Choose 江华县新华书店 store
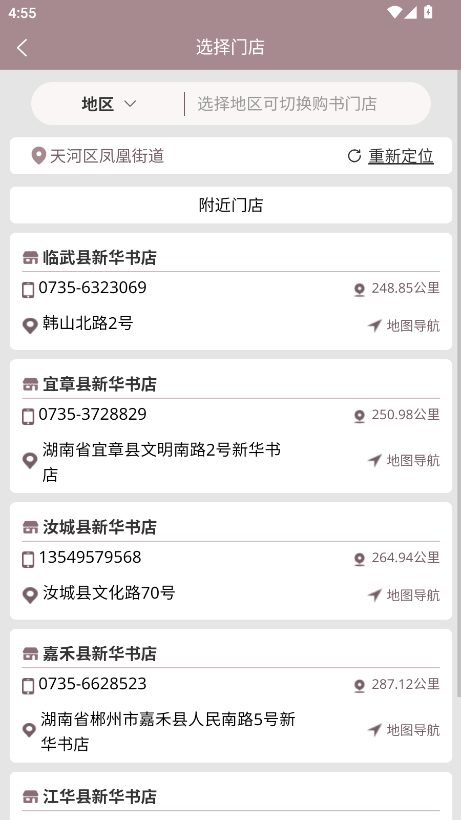 pyautogui.click(x=99, y=796)
